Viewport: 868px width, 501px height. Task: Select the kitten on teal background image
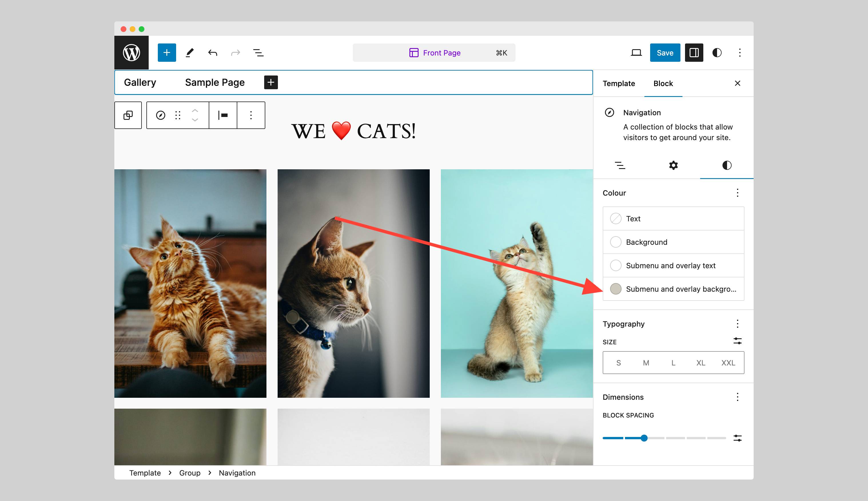click(x=516, y=283)
